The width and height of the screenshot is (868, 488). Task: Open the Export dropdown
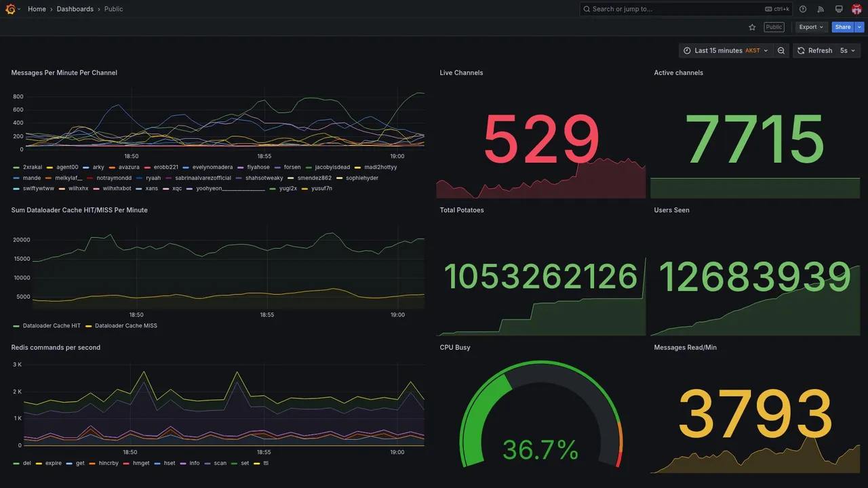pyautogui.click(x=811, y=27)
